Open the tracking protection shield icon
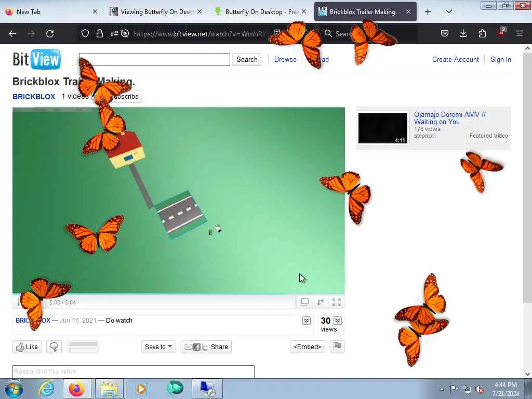The height and width of the screenshot is (399, 532). 85,33
